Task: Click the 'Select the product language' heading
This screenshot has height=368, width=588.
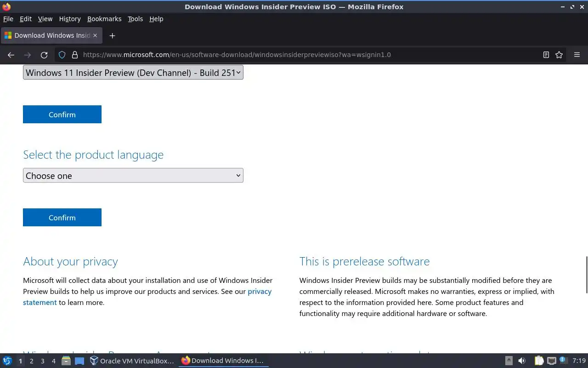Action: (93, 155)
